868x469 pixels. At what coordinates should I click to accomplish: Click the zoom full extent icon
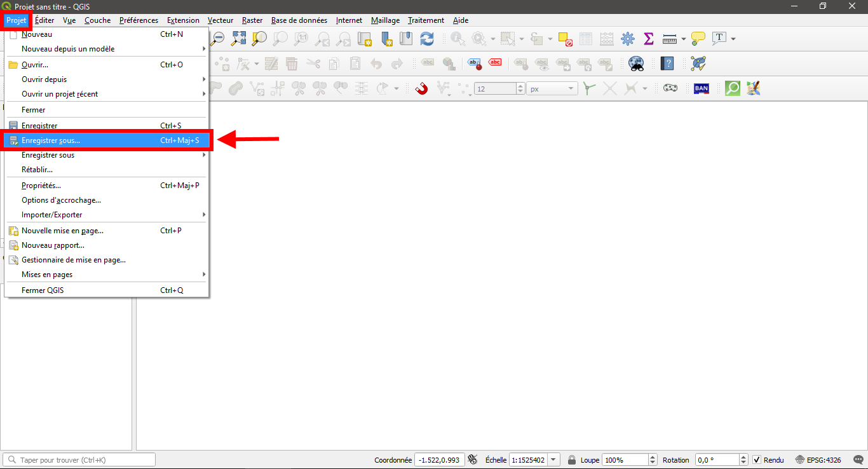[x=238, y=39]
